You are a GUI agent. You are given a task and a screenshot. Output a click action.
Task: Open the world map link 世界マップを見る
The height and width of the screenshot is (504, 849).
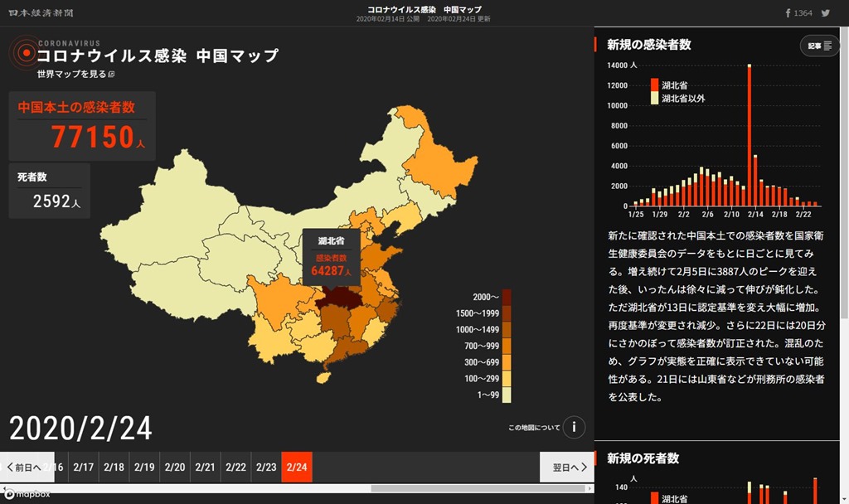coord(75,74)
